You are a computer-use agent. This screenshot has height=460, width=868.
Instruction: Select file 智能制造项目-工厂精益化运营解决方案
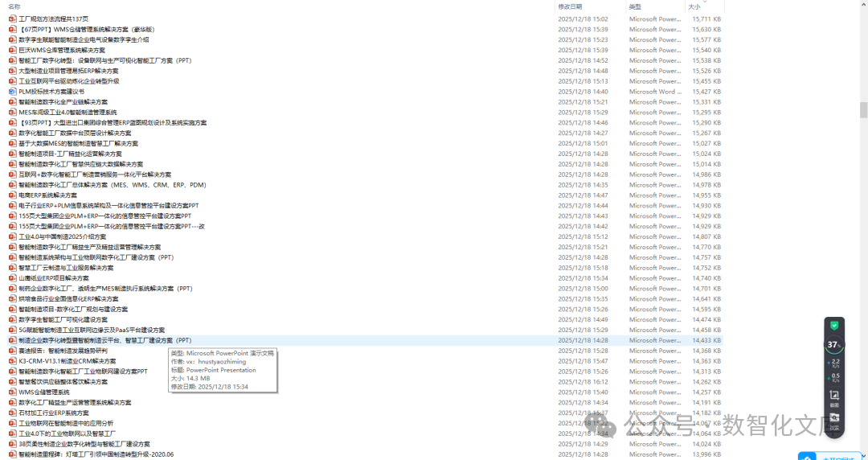point(70,154)
